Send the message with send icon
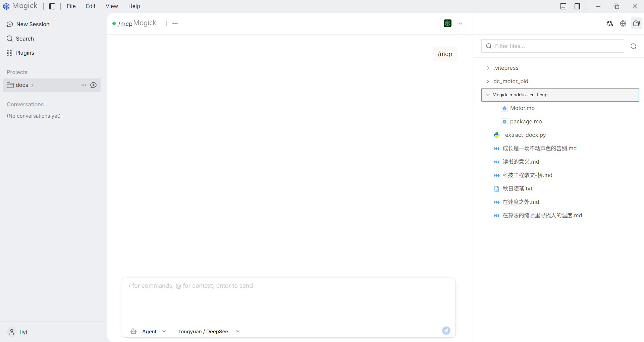 [x=446, y=331]
